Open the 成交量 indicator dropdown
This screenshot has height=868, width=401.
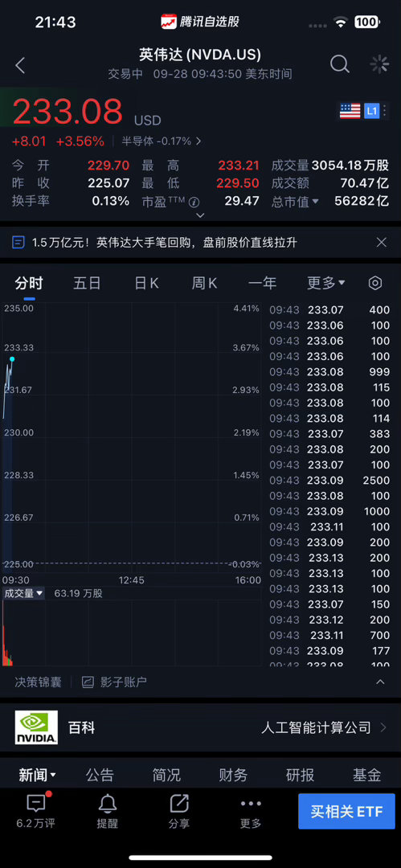[x=24, y=593]
